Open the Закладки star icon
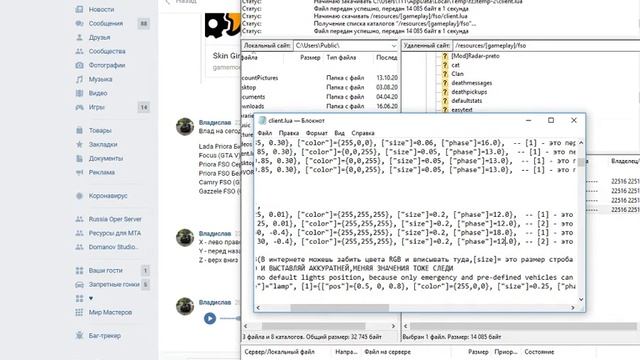640x360 pixels. click(x=80, y=144)
